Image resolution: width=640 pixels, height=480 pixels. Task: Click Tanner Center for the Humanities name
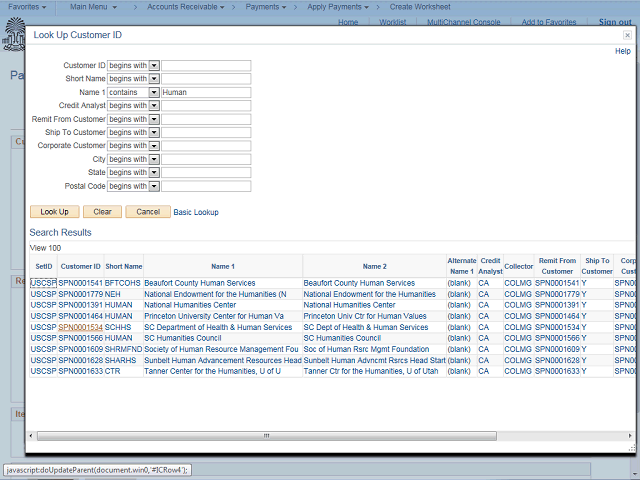(212, 371)
